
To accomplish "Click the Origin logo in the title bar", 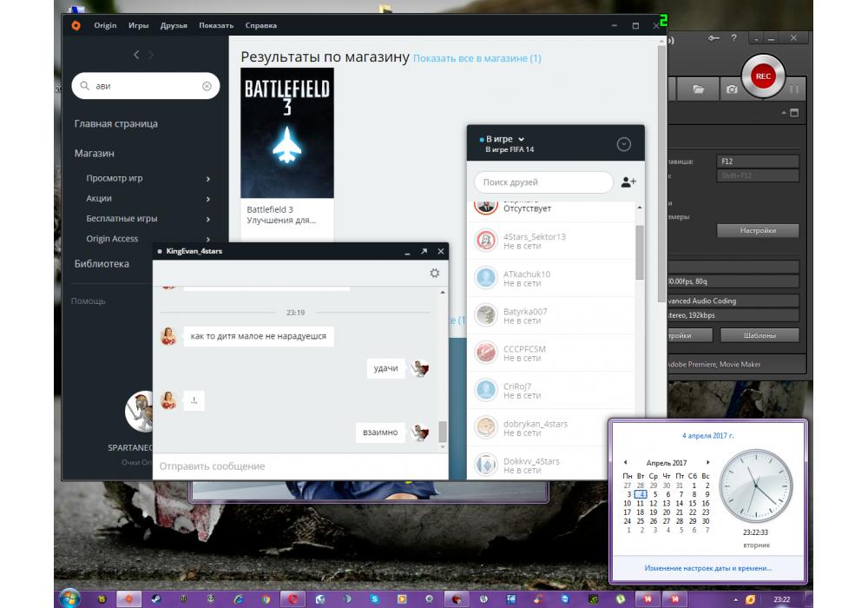I will coord(76,25).
